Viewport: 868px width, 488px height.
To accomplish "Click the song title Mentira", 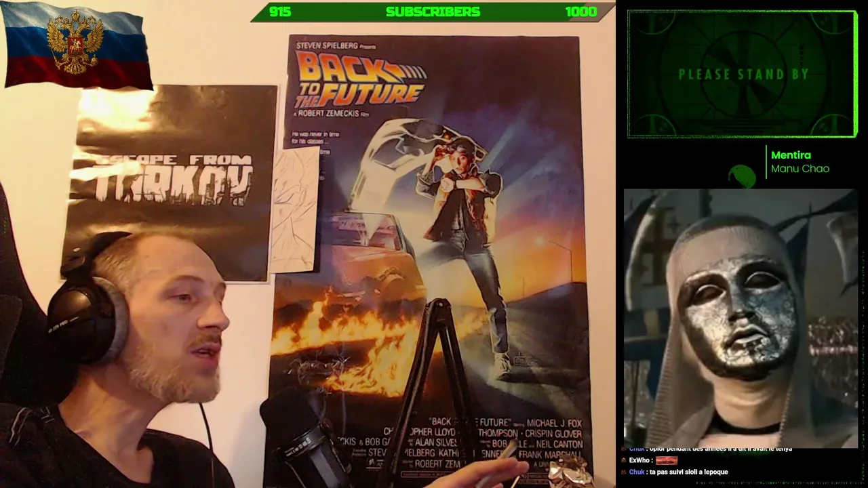I will pyautogui.click(x=791, y=155).
